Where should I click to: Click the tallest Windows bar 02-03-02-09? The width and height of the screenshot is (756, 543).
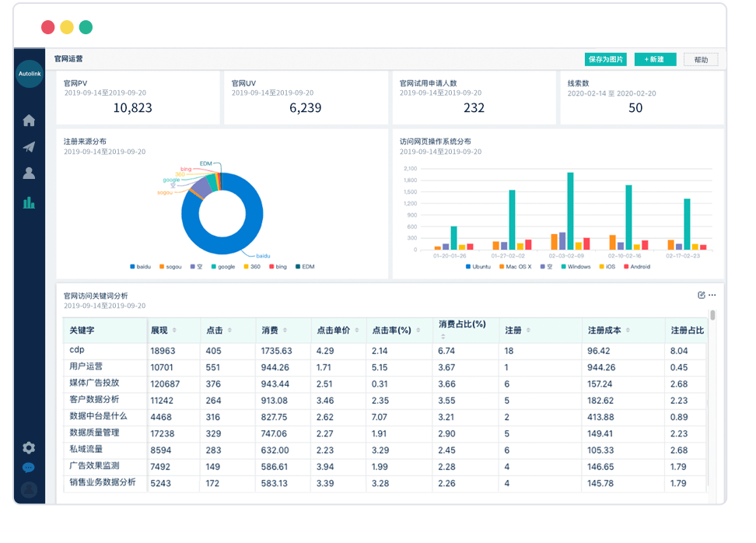tap(570, 212)
